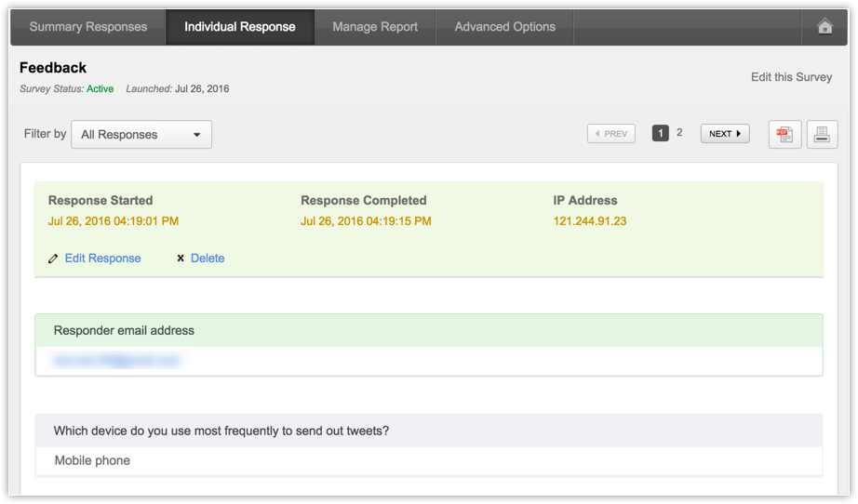Viewport: 858px width, 504px height.
Task: Click the x icon beside Delete
Action: [181, 259]
